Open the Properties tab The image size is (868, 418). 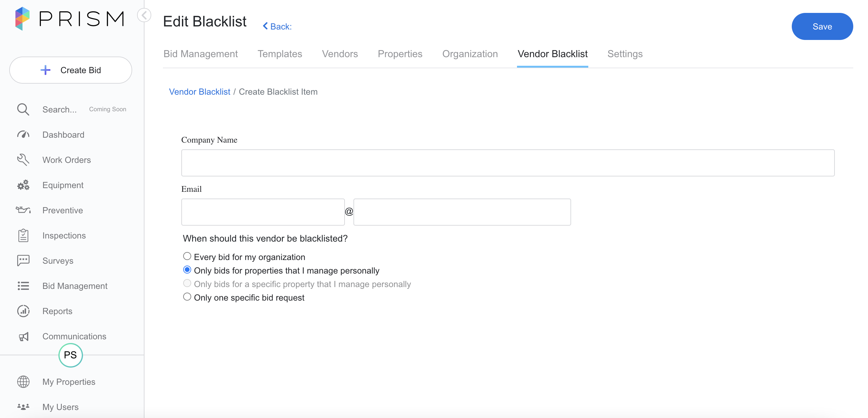pos(400,54)
